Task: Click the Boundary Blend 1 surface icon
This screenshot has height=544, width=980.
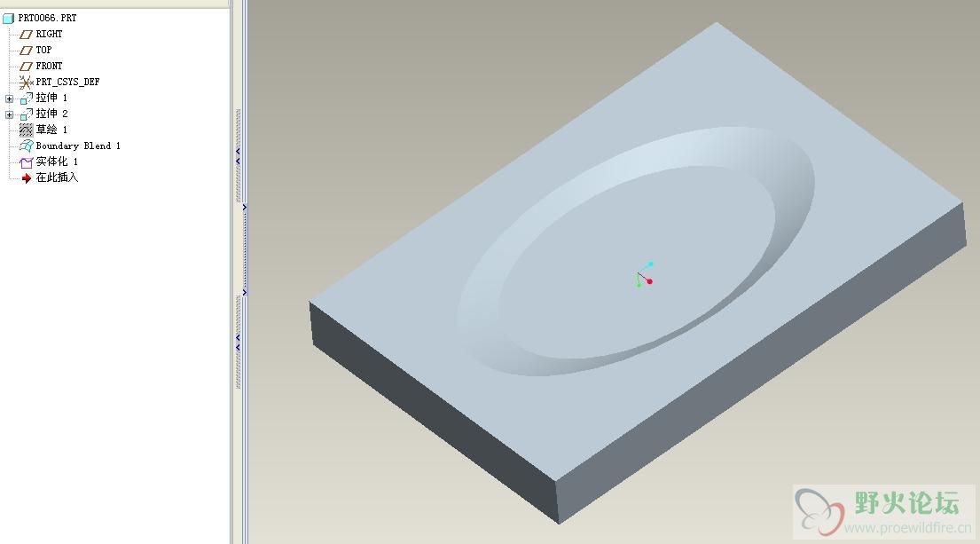Action: 26,146
